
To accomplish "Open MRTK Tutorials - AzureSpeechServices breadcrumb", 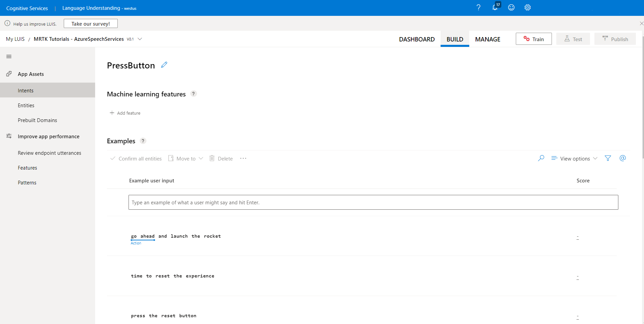I will 79,39.
